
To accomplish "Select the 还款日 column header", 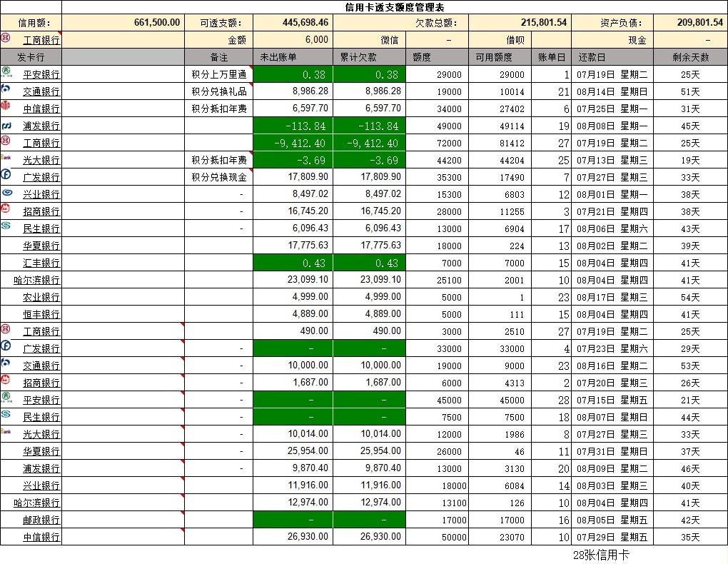I will tap(612, 57).
